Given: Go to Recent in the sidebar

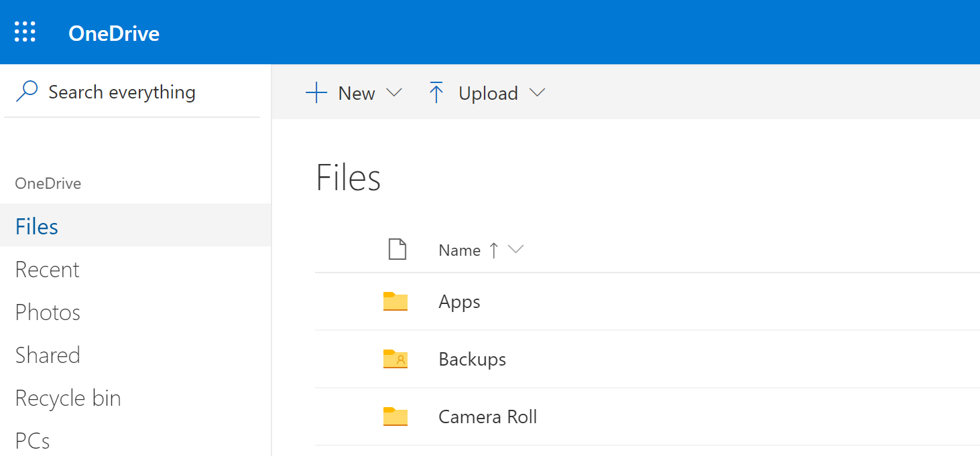Looking at the screenshot, I should click(48, 270).
